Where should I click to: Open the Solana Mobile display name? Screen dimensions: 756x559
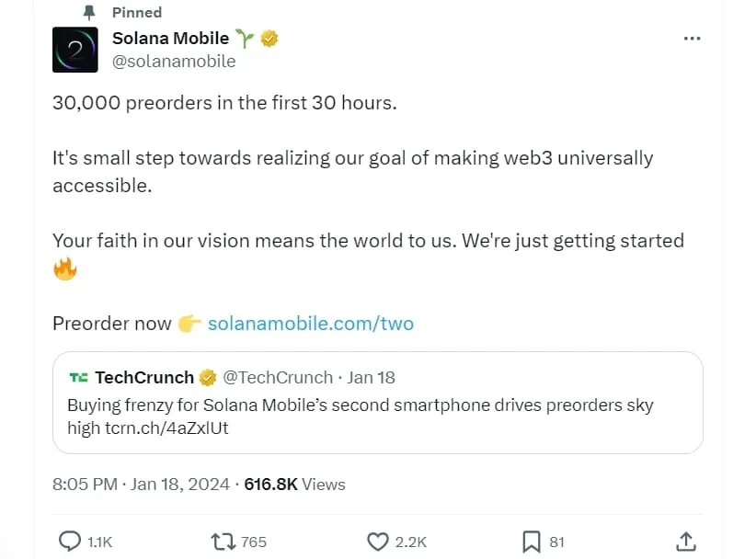coord(171,38)
